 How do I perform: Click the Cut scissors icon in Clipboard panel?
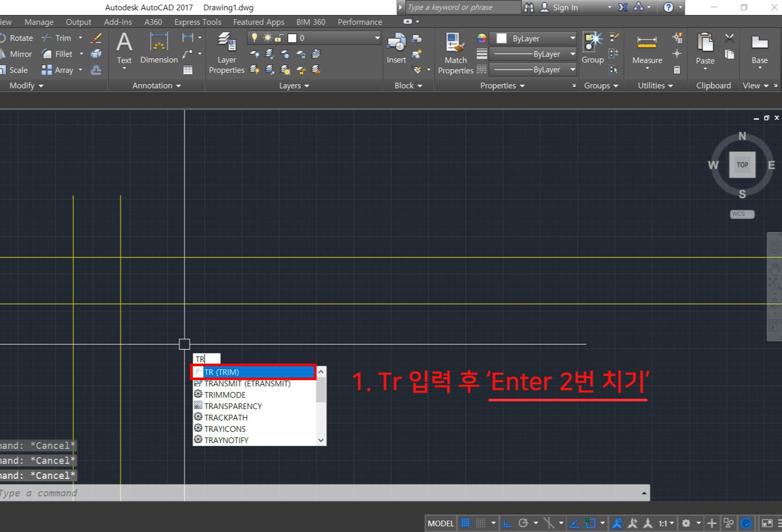[x=729, y=38]
